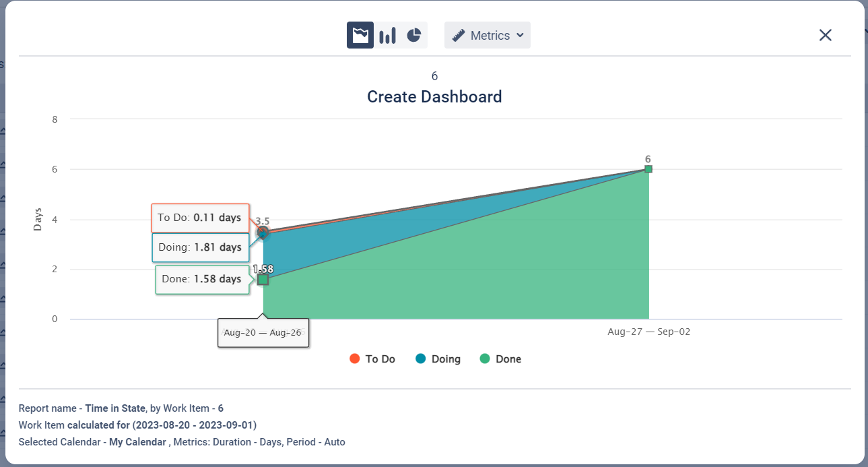Switch to the bar chart view
The width and height of the screenshot is (868, 467).
(387, 35)
